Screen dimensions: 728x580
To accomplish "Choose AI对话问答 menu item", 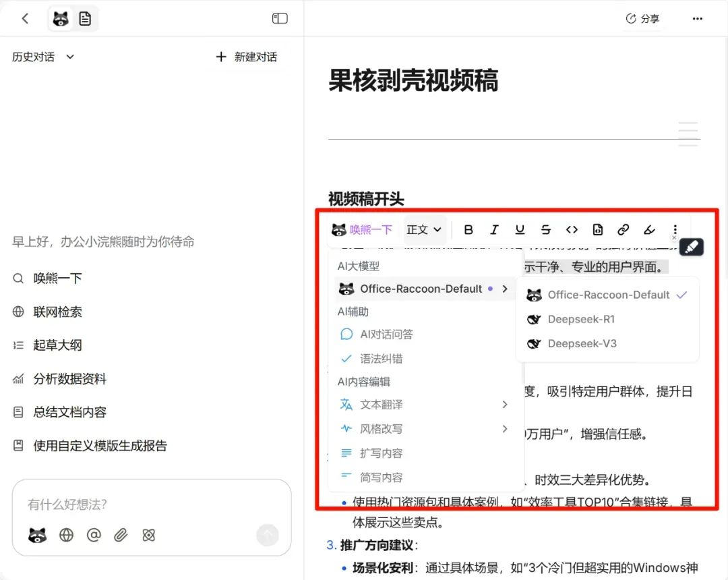I will 425,335.
